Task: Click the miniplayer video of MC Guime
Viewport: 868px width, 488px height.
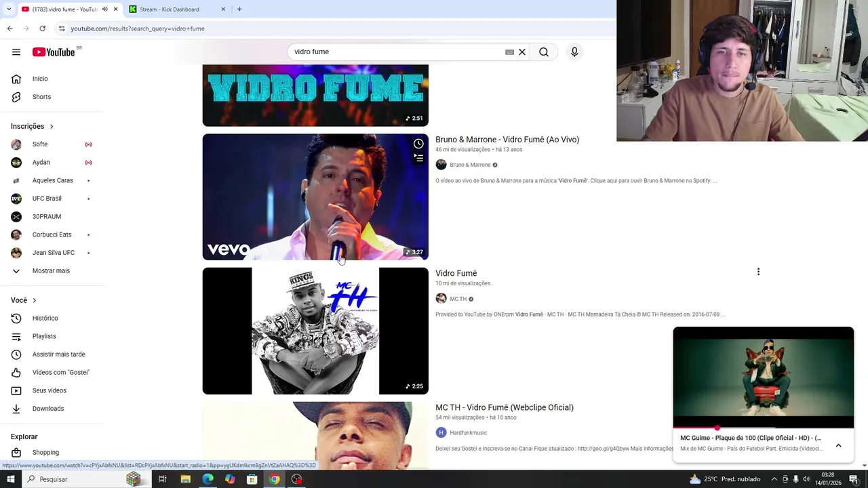Action: coord(764,378)
